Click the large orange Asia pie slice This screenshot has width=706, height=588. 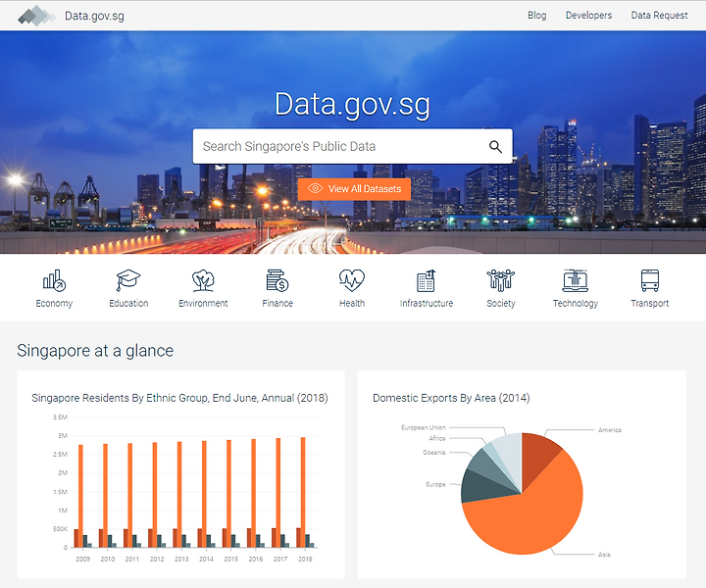[x=531, y=517]
